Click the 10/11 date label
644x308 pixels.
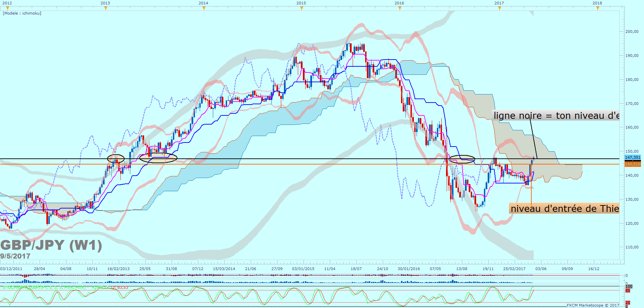coord(92,269)
